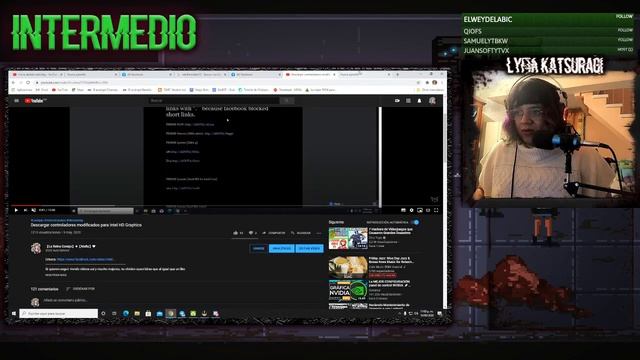Open YouTube apps grid

pyautogui.click(x=408, y=100)
